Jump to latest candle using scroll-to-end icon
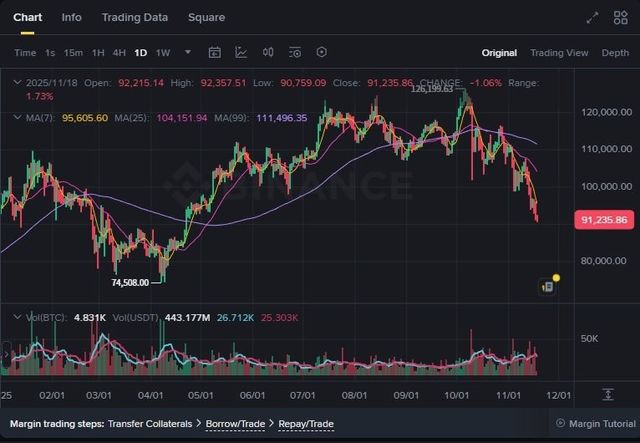This screenshot has width=640, height=443. coord(608,395)
